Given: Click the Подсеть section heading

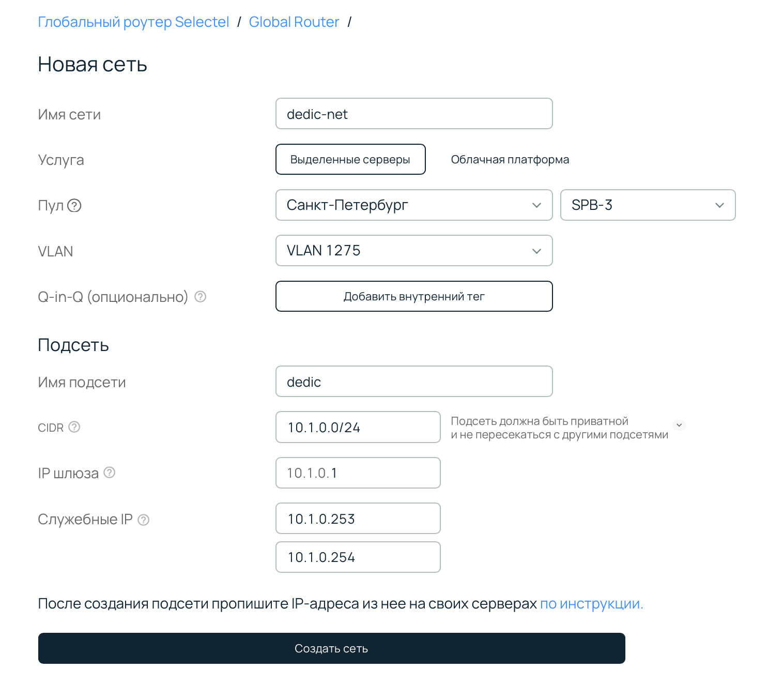Looking at the screenshot, I should click(73, 345).
